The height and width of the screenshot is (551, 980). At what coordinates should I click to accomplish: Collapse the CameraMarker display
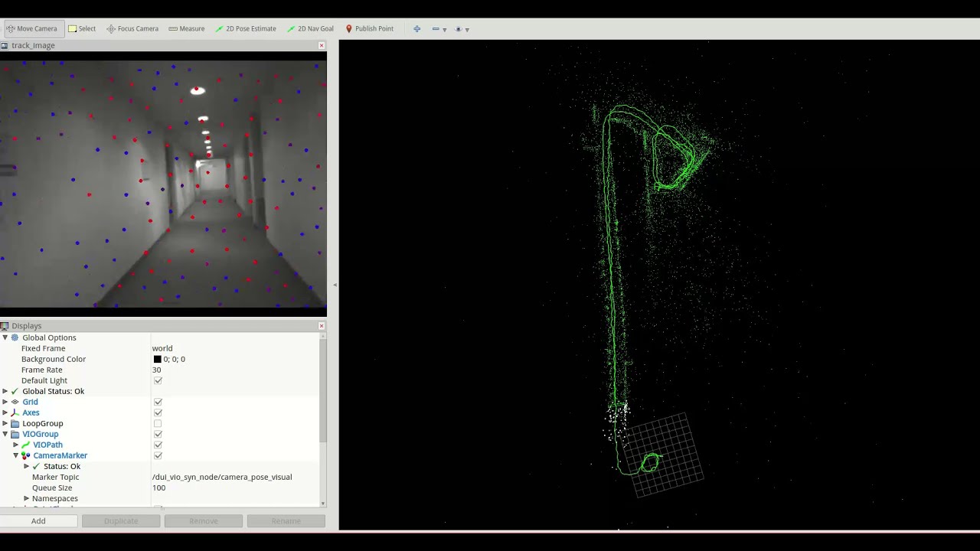pos(15,455)
